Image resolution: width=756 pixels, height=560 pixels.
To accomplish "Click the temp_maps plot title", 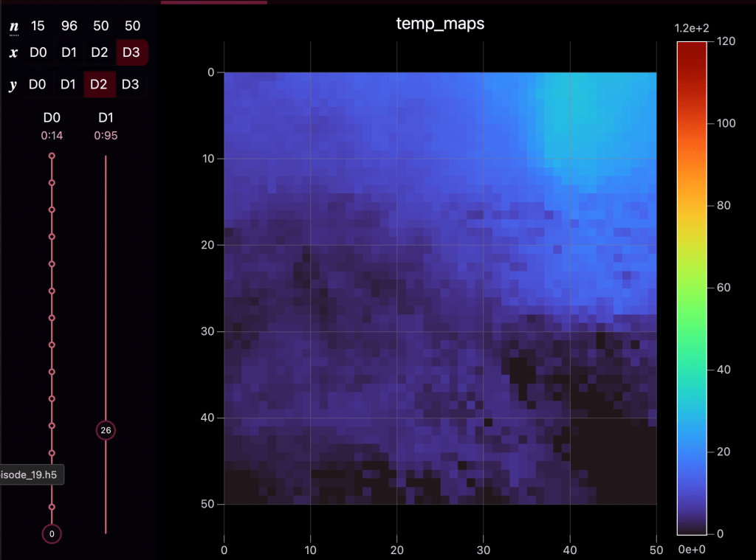I will click(x=440, y=24).
